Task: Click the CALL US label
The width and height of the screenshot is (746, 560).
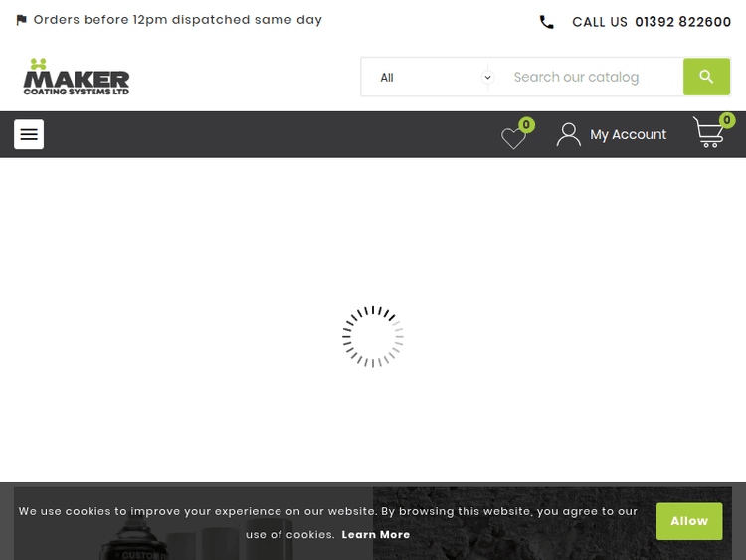Action: (x=600, y=22)
